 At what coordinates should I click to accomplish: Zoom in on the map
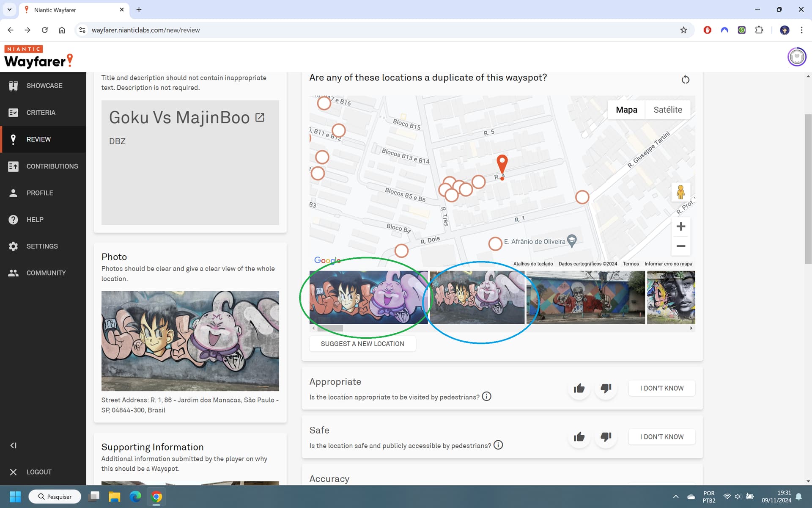tap(681, 226)
